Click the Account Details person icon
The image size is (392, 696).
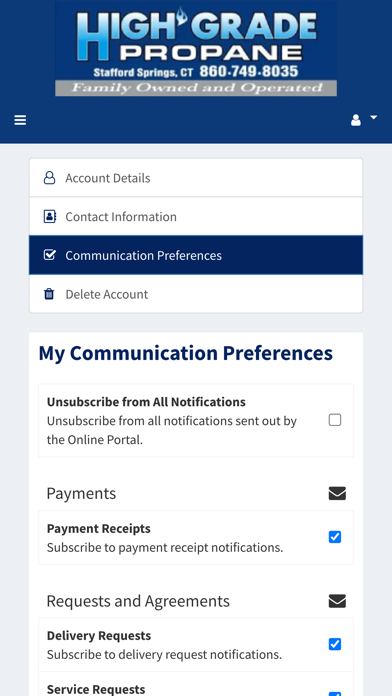point(49,178)
